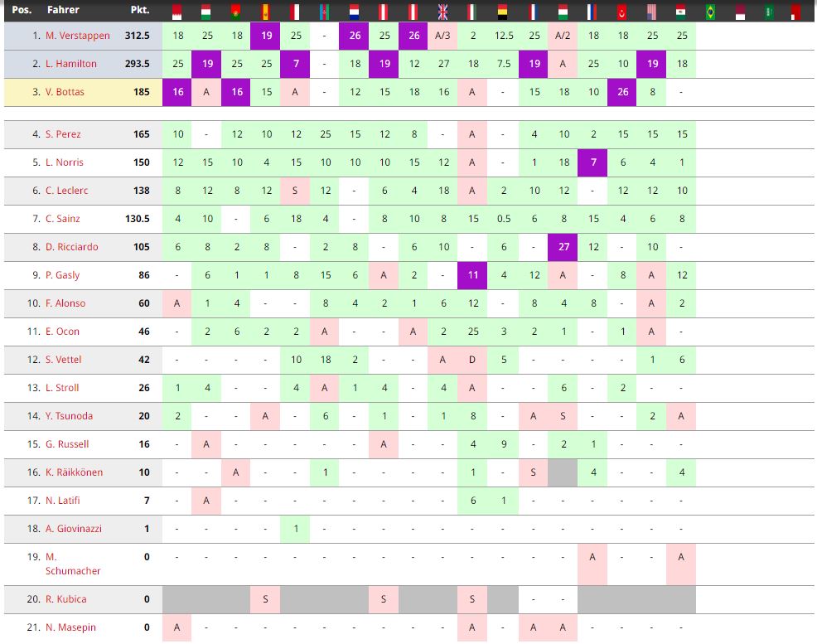Open A. Giovinazzi's driver link
817x644 pixels.
tap(74, 528)
